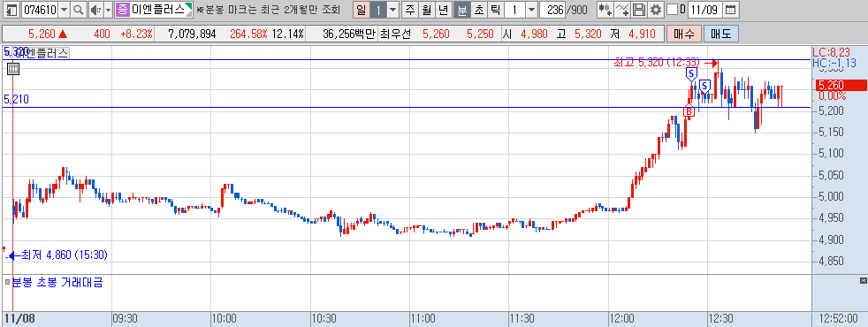Click the floppy disk save icon
Screen dimensions: 868x327
tap(639, 10)
